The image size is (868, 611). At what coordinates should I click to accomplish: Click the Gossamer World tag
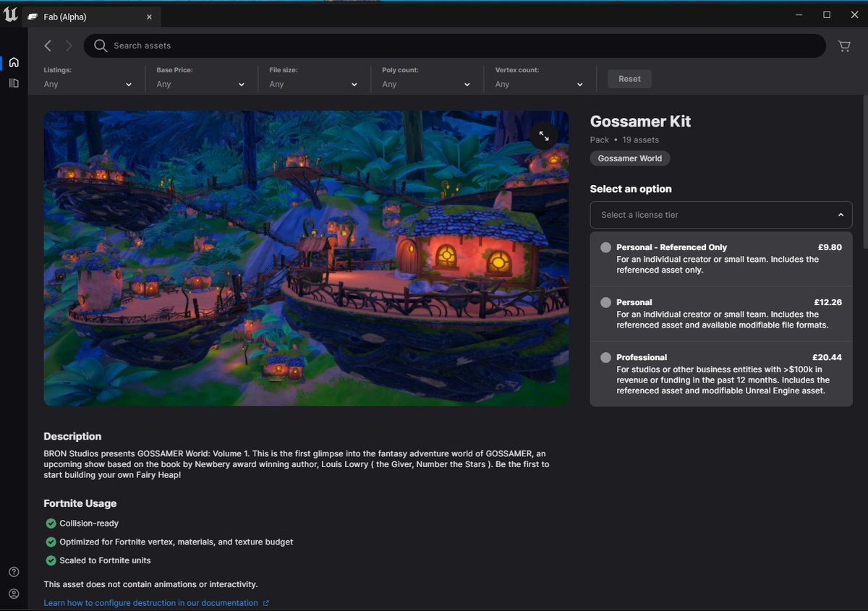tap(630, 158)
